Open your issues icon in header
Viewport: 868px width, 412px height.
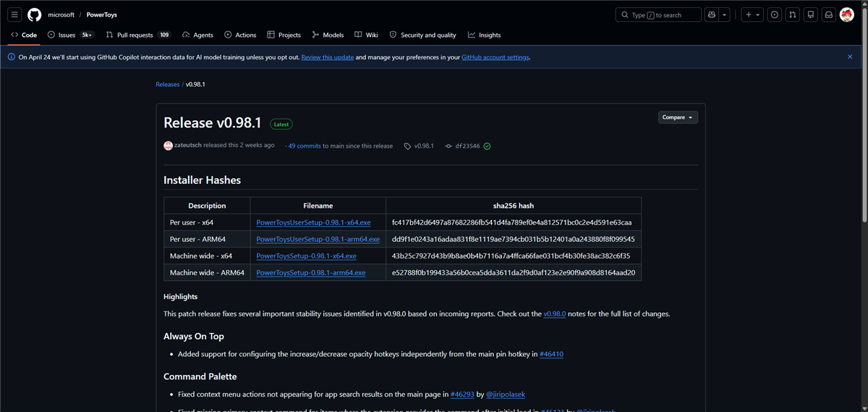[x=775, y=14]
